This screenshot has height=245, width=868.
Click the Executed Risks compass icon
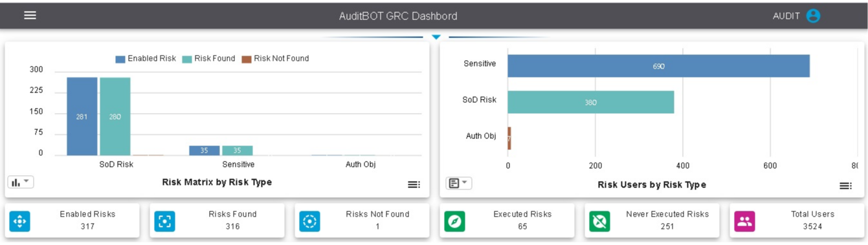[x=454, y=222]
